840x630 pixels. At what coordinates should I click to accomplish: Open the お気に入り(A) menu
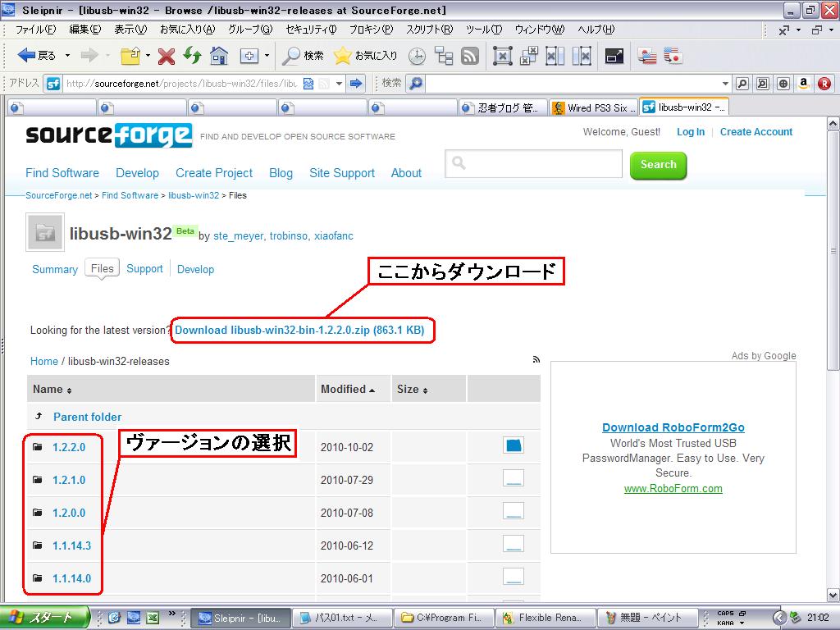click(188, 30)
